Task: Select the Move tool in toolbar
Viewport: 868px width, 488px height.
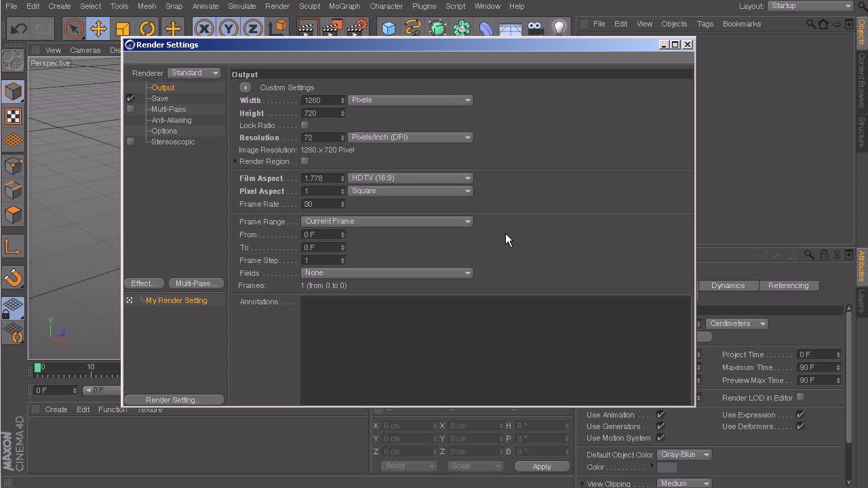Action: [98, 28]
